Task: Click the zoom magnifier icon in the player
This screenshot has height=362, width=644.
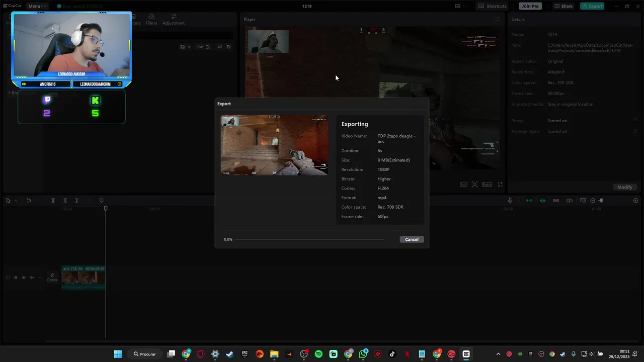Action: pos(474,185)
